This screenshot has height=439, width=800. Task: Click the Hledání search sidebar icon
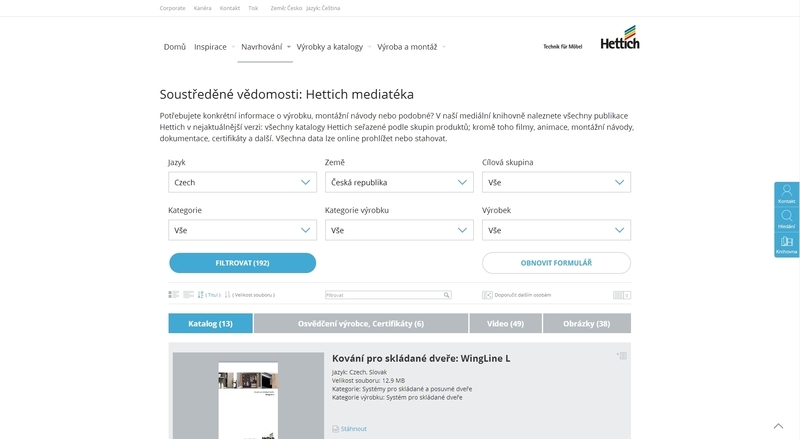pyautogui.click(x=786, y=218)
